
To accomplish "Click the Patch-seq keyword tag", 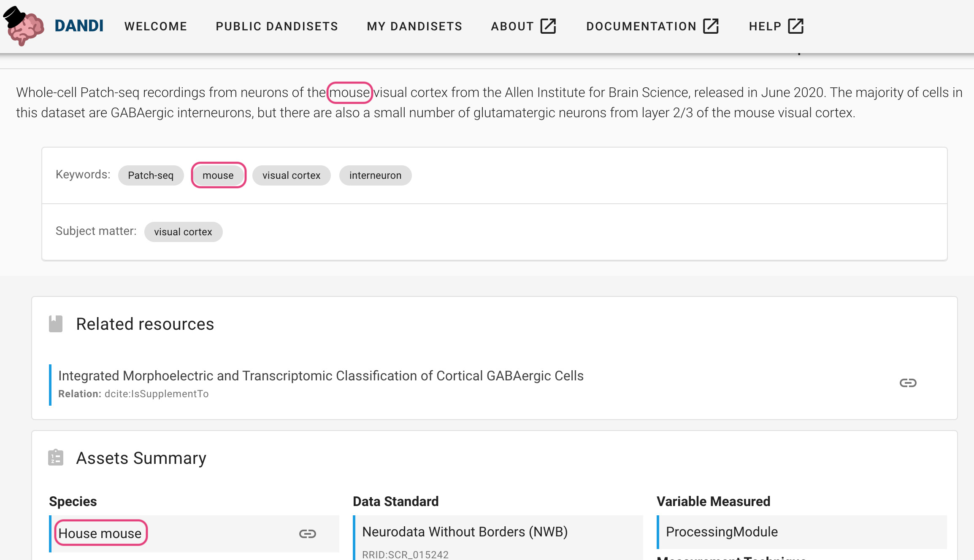I will (x=151, y=175).
